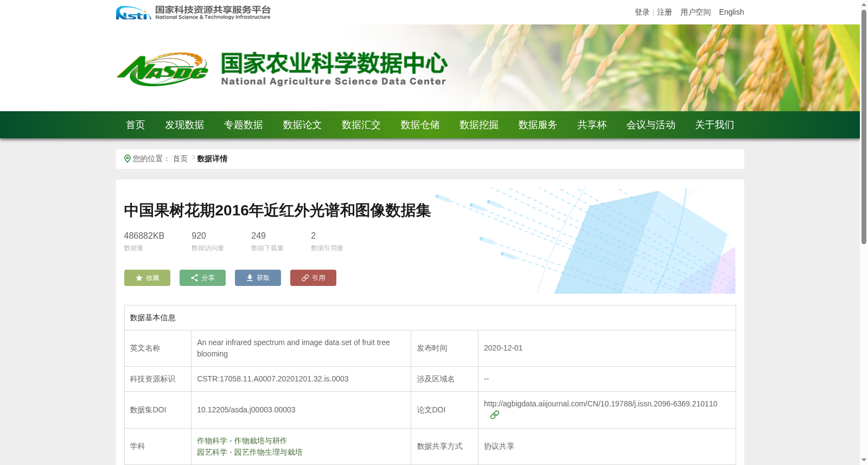Open the 发现数据 menu item
The image size is (868, 465).
184,125
